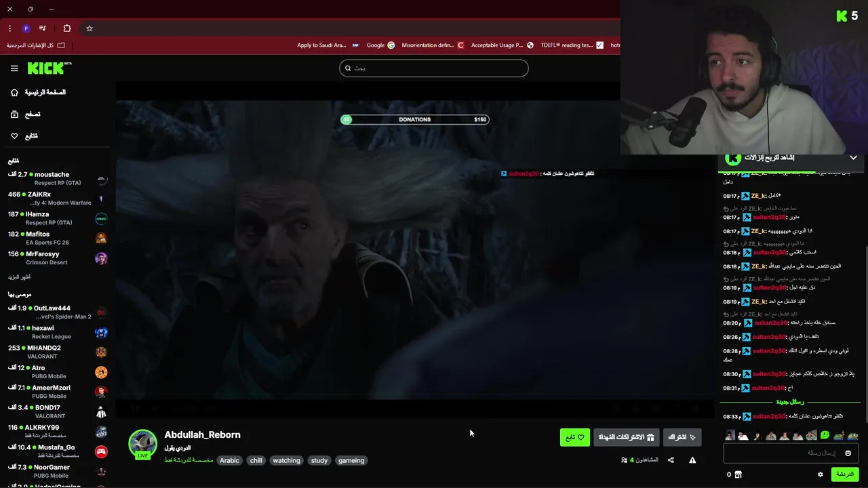Click sultan2q30 username at 08:31
Screen dimensions: 868x488
768,388
